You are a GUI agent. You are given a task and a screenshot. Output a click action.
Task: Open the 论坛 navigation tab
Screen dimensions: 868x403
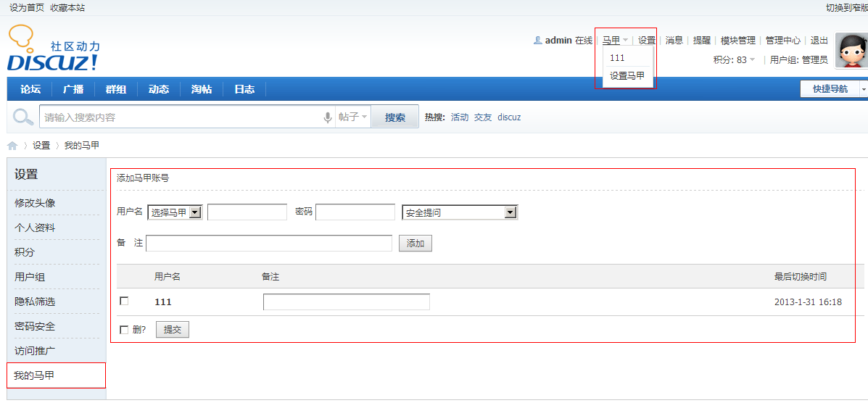click(30, 89)
